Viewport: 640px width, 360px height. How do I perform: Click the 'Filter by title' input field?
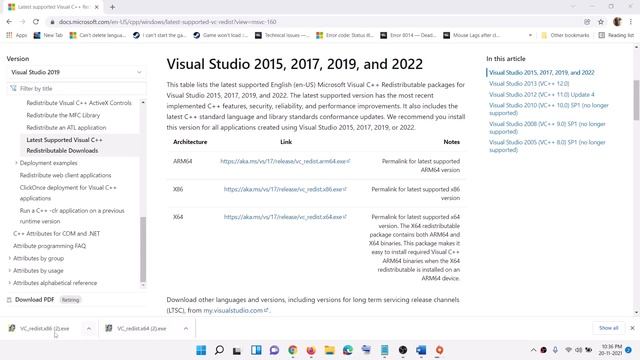[x=77, y=89]
